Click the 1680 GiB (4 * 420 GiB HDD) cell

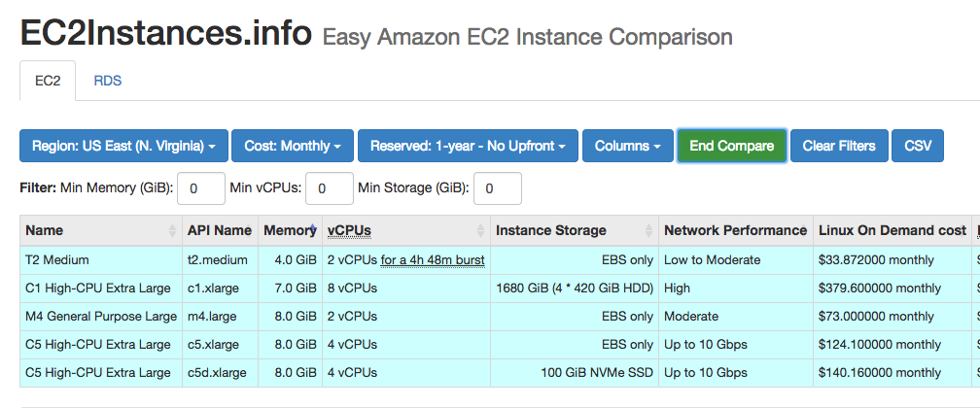pyautogui.click(x=575, y=289)
